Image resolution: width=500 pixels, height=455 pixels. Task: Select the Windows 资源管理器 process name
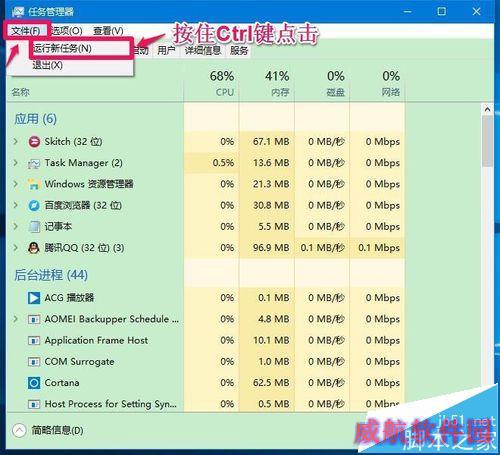tap(89, 184)
